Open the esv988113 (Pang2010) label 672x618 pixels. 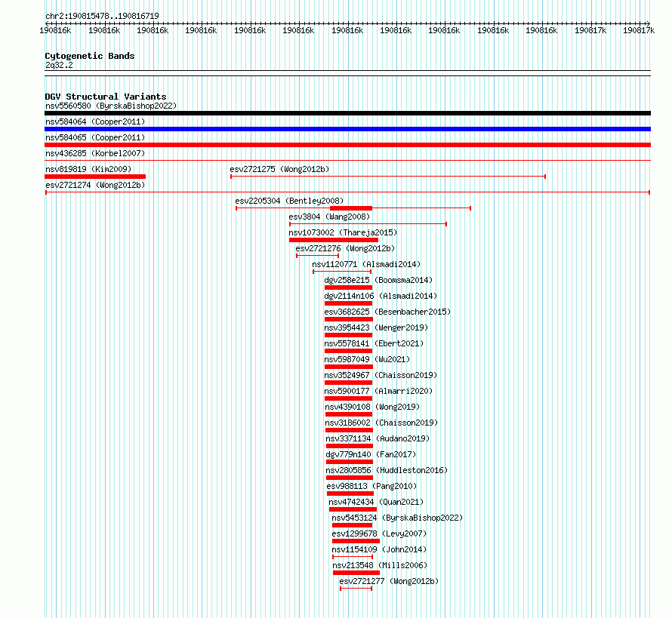(x=371, y=486)
